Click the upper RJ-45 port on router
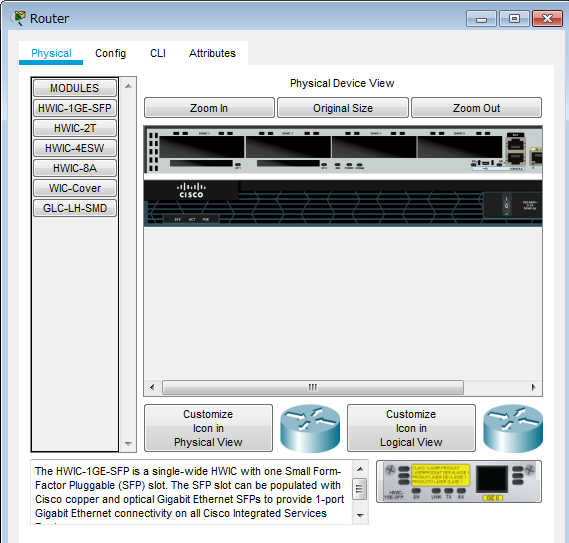Viewport: 569px width, 543px height. tap(516, 144)
